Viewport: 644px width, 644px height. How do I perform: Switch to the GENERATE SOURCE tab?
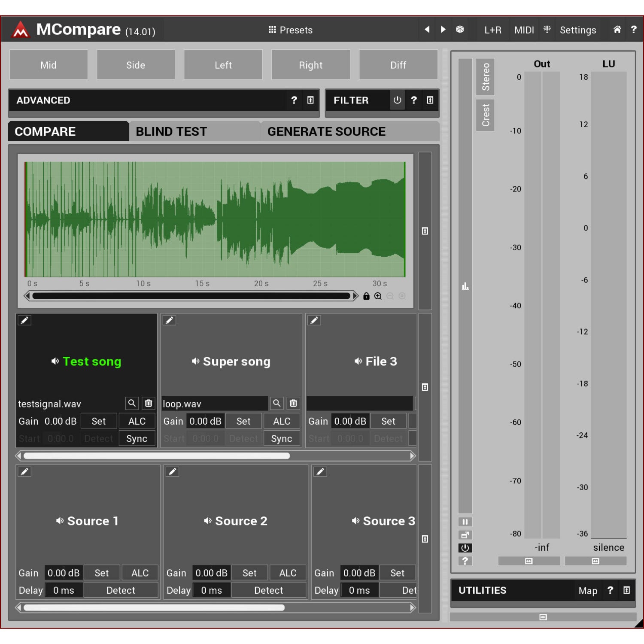tap(350, 131)
